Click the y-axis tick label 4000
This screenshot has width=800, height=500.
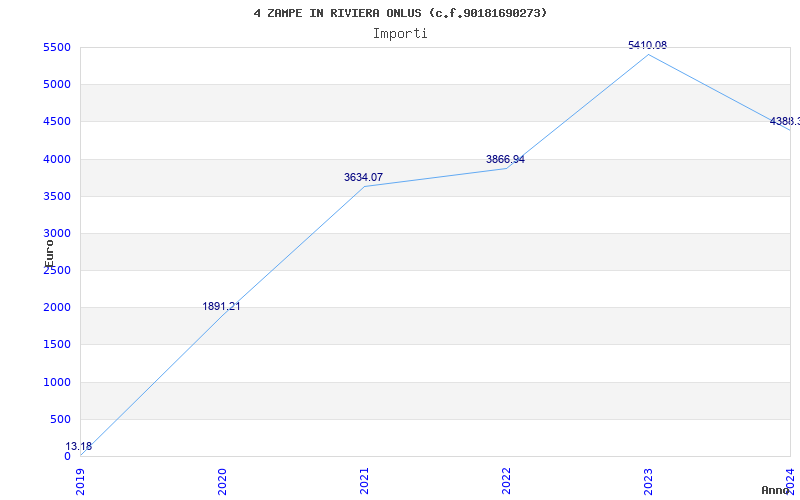tap(57, 159)
